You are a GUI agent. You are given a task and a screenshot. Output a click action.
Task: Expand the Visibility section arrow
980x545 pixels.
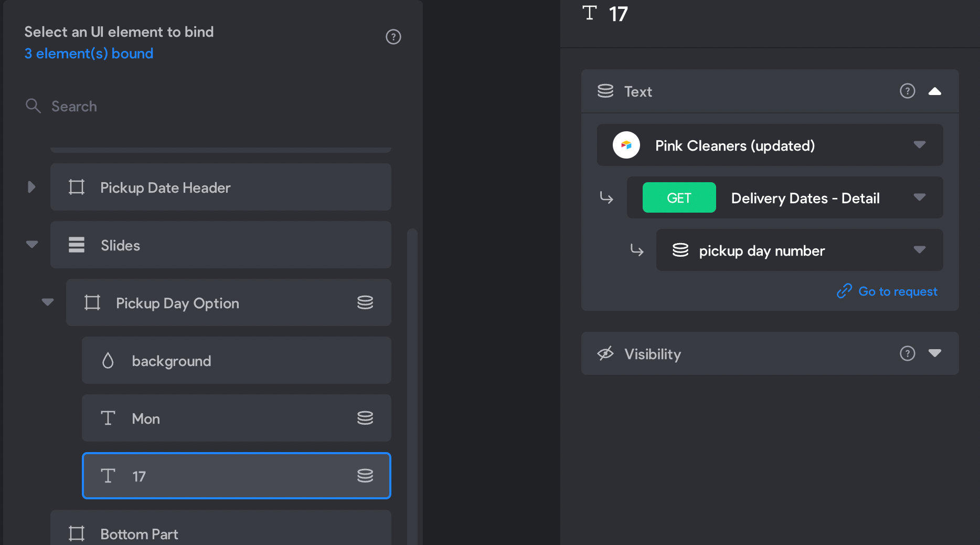pyautogui.click(x=935, y=353)
